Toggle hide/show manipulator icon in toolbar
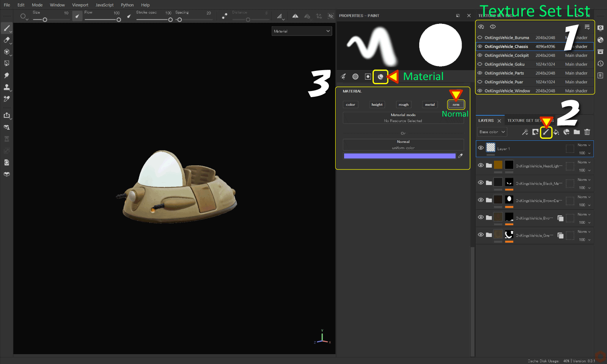This screenshot has height=364, width=607. point(331,16)
